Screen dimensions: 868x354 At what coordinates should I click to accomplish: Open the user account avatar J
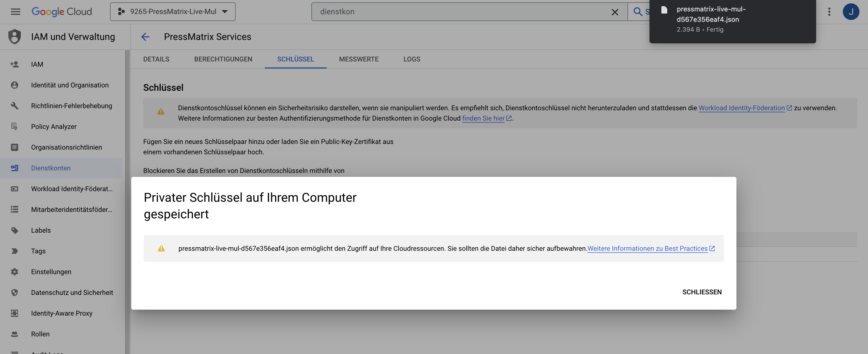click(851, 12)
